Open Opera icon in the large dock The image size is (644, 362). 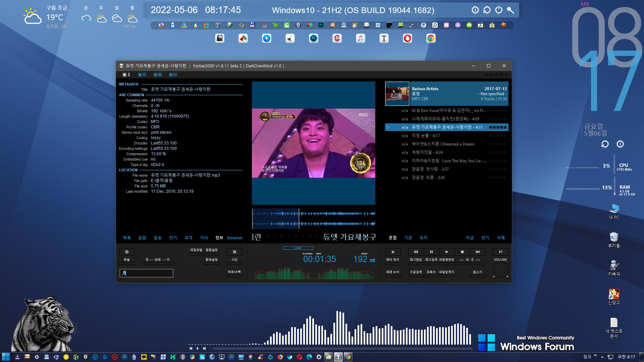(x=408, y=38)
